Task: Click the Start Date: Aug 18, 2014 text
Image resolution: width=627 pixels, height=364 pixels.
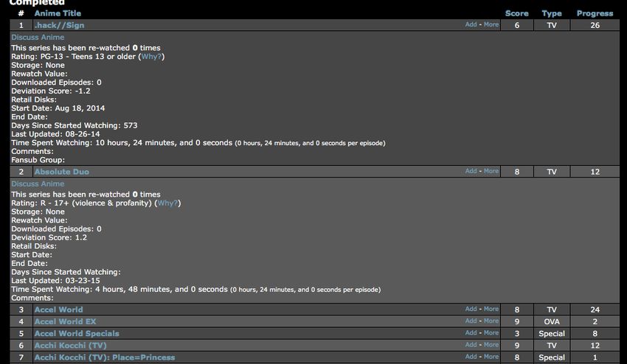Action: [58, 108]
